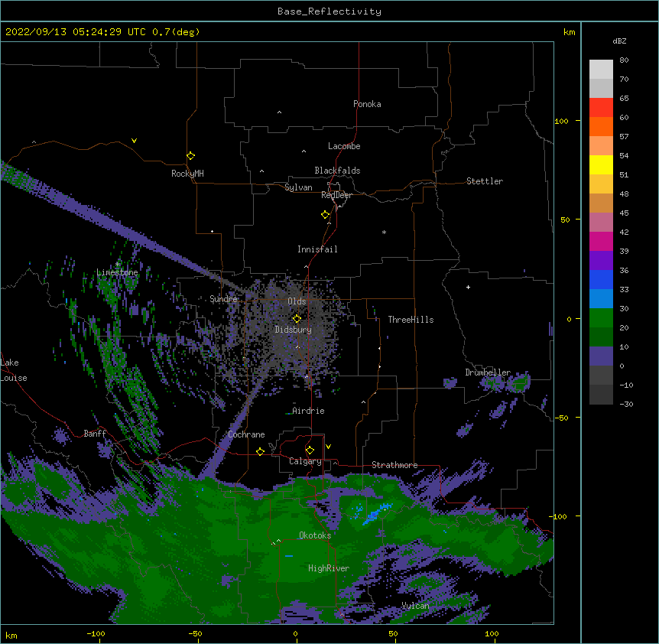Select the Olds label
Image resolution: width=659 pixels, height=644 pixels.
(x=297, y=301)
